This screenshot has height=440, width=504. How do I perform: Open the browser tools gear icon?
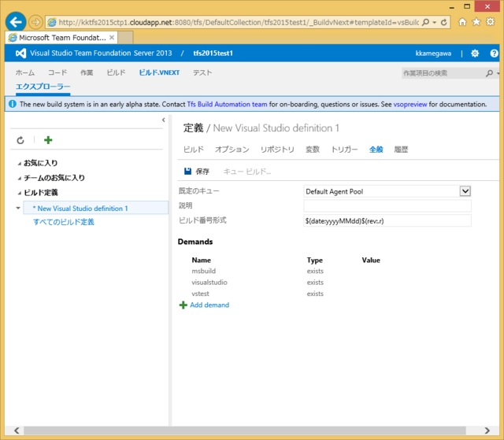490,22
